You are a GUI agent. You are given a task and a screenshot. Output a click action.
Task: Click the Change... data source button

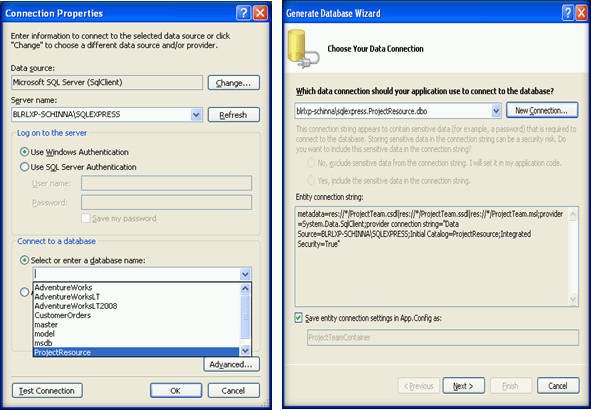[234, 83]
